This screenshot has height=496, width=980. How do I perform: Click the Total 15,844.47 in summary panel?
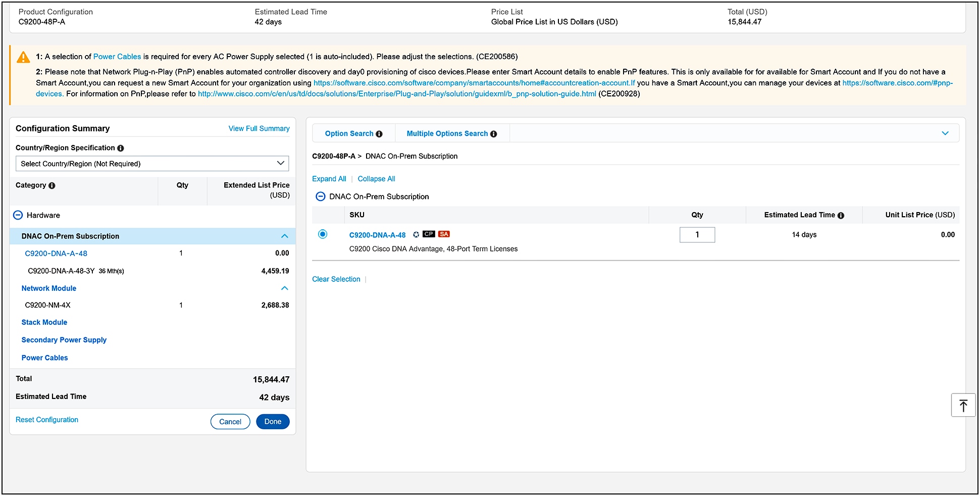(x=271, y=379)
